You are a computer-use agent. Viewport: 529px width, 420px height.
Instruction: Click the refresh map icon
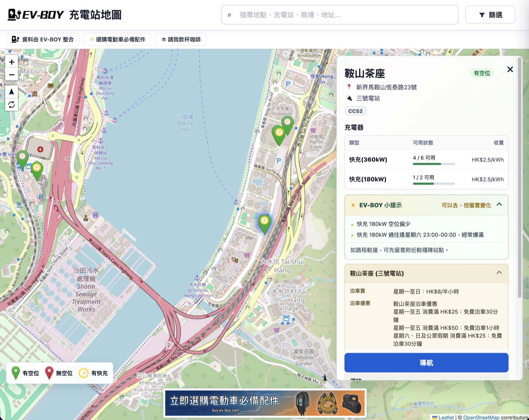11,104
